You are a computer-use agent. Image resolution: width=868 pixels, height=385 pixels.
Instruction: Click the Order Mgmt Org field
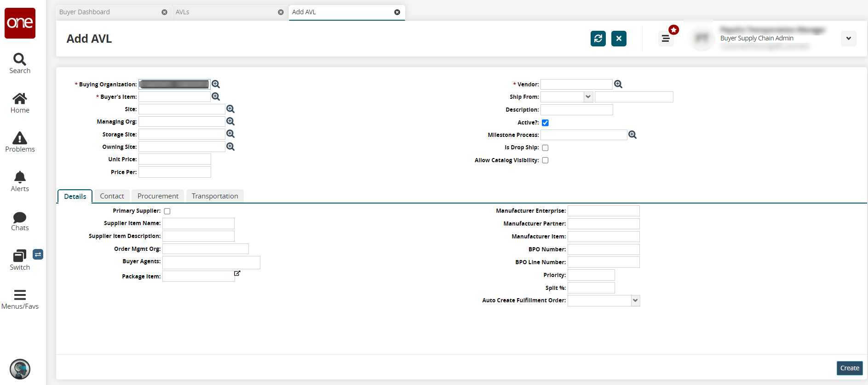tap(206, 249)
